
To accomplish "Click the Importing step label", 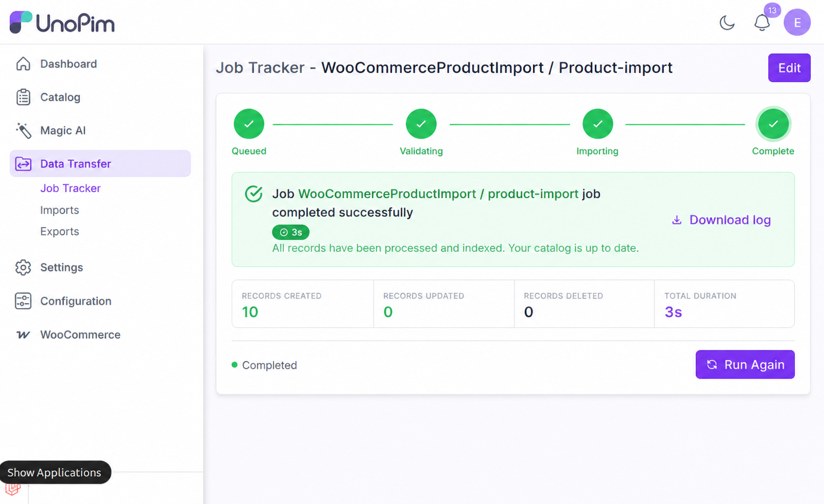I will (597, 151).
